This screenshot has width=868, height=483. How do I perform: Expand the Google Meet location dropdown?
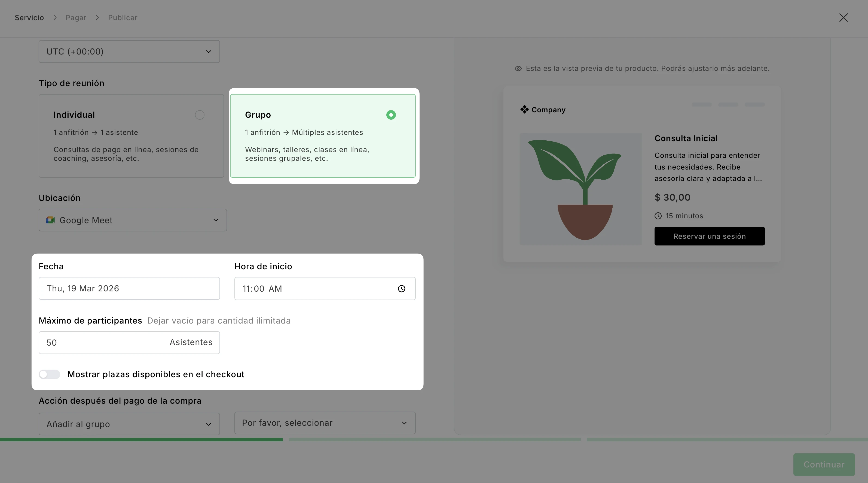132,220
